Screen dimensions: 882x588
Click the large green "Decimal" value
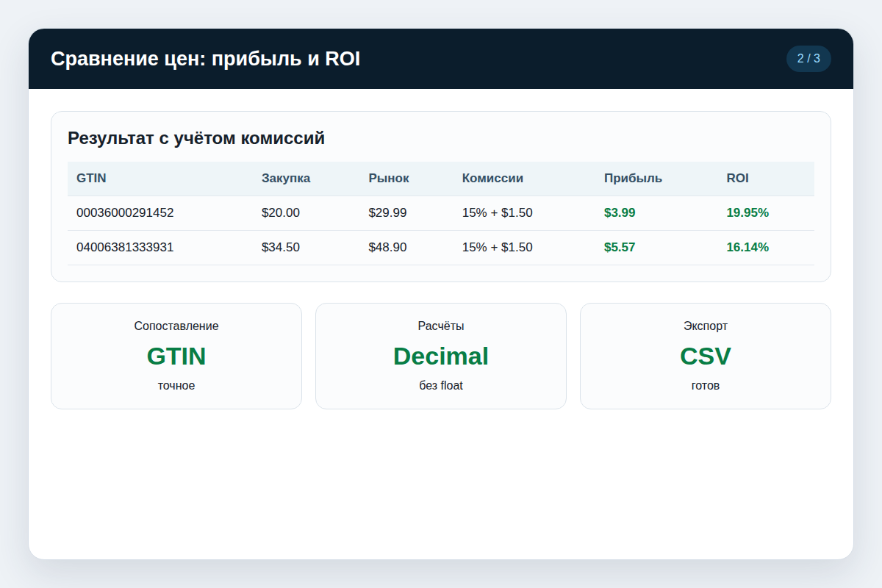(441, 356)
